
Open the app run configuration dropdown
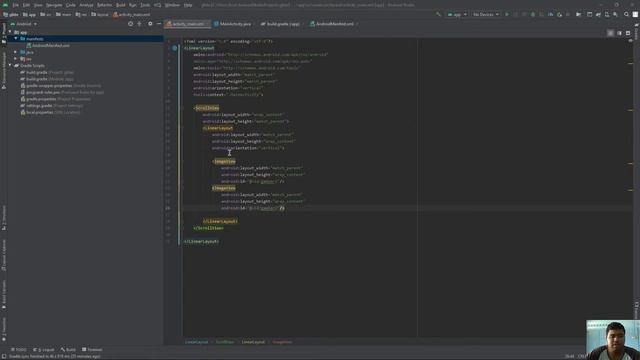pyautogui.click(x=457, y=14)
